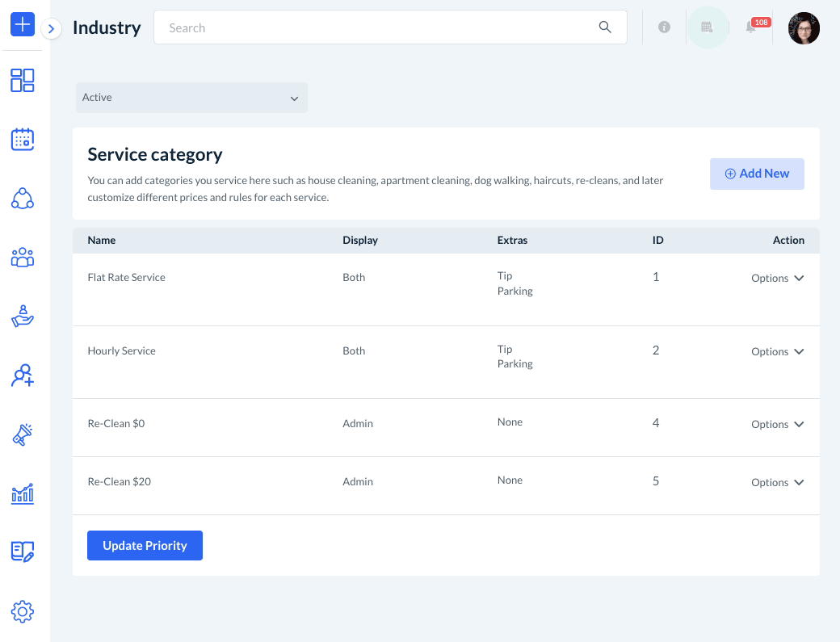Open the user profile avatar
Viewport: 840px width, 642px height.
click(x=804, y=28)
